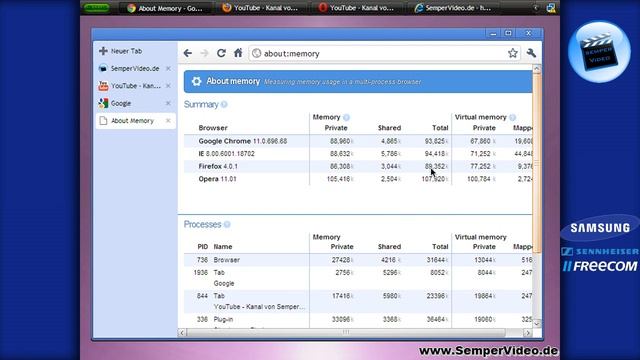Click YouTube - Kanal von Semper... process title
640x360 pixels.
259,307
